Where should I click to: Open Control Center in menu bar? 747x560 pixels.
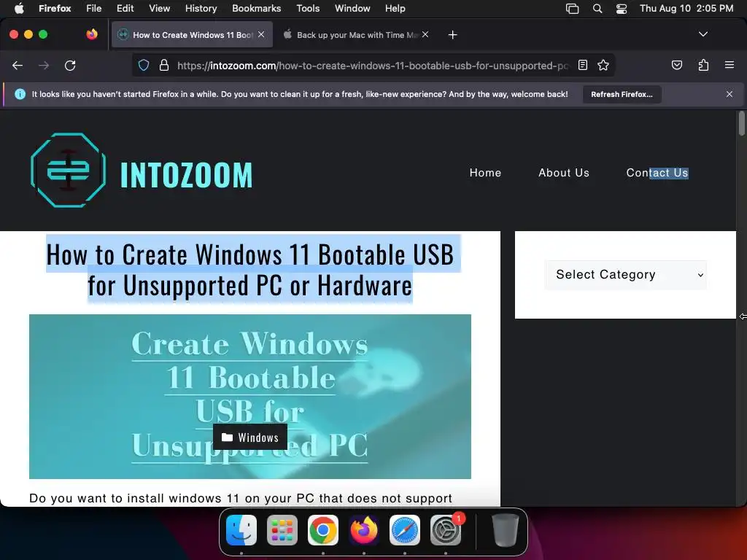[622, 9]
